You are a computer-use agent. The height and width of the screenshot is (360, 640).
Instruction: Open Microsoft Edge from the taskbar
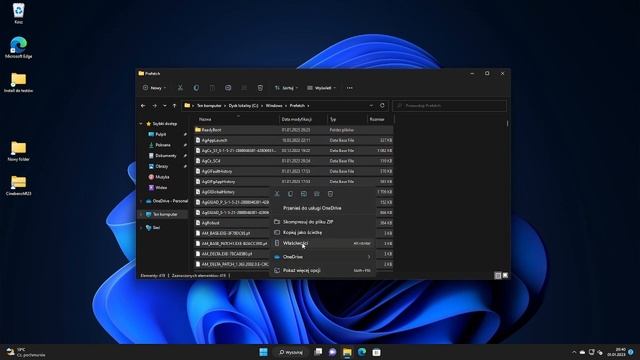pyautogui.click(x=362, y=352)
